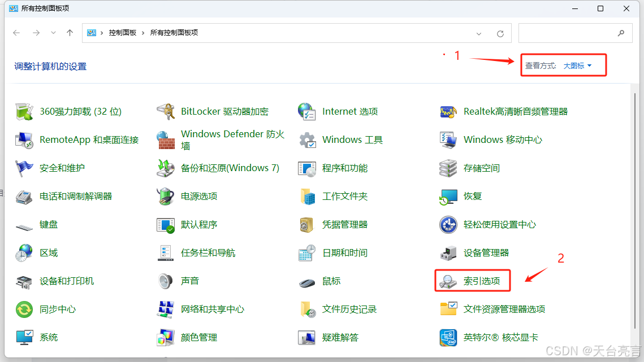Open the 大图标 view mode dropdown
The image size is (644, 362).
point(577,66)
